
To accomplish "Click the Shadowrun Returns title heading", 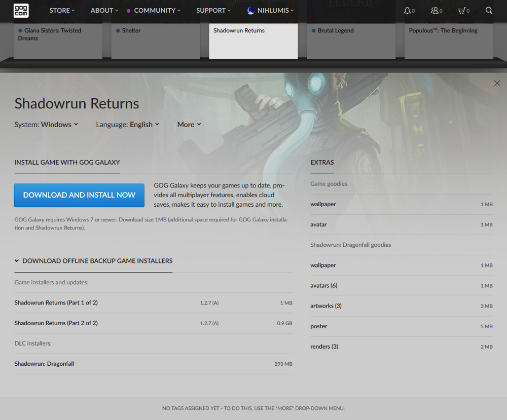I will pyautogui.click(x=77, y=103).
